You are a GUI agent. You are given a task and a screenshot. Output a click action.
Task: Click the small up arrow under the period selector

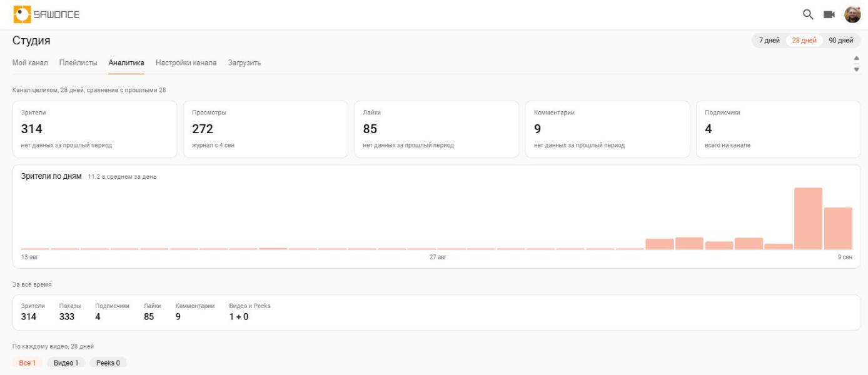point(857,59)
